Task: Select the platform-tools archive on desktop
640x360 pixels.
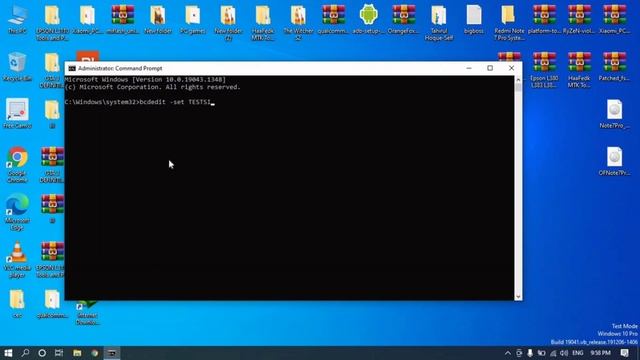Action: [x=544, y=19]
